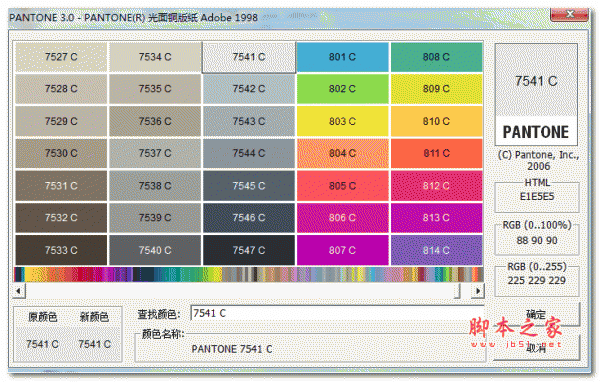This screenshot has height=382, width=600.
Task: Choose the 809 C yellow-green swatch
Action: point(437,89)
